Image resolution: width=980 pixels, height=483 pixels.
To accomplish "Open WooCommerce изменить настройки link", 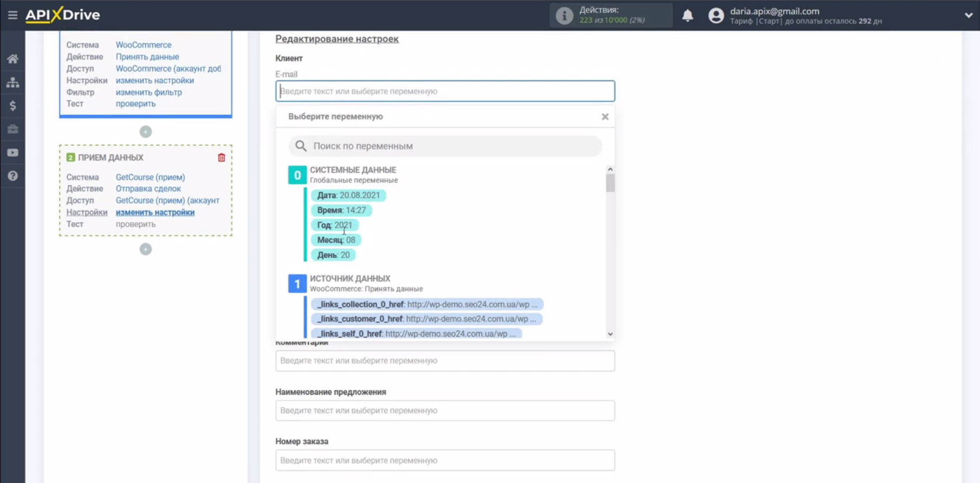I will pyautogui.click(x=155, y=80).
